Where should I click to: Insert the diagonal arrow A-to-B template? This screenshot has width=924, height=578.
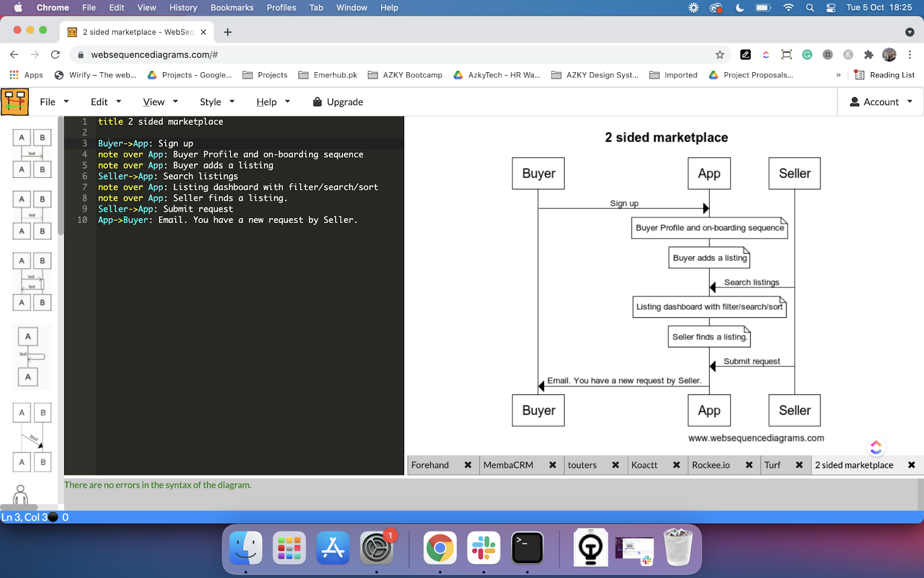coord(32,437)
